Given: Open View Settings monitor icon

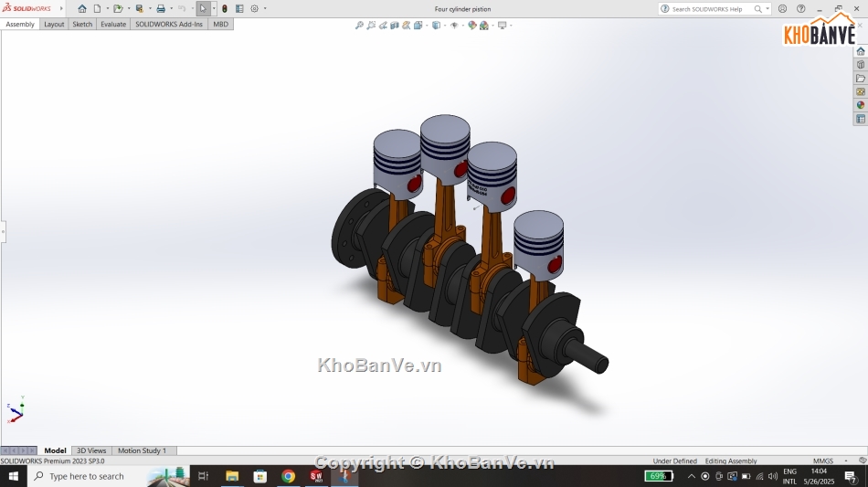Looking at the screenshot, I should tap(503, 25).
